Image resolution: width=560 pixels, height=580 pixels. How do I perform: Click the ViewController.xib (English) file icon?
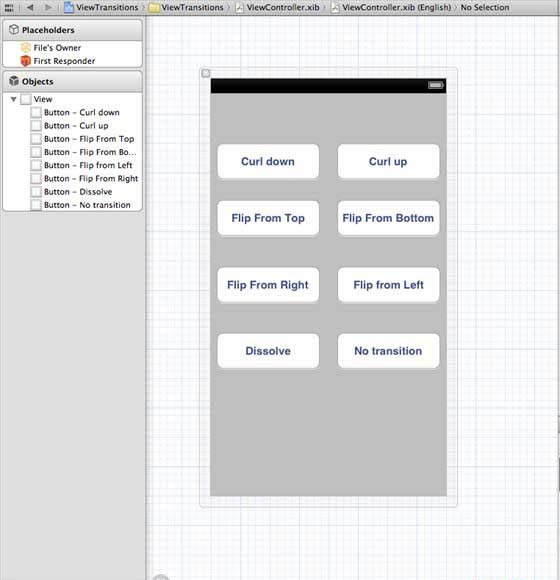(x=335, y=7)
